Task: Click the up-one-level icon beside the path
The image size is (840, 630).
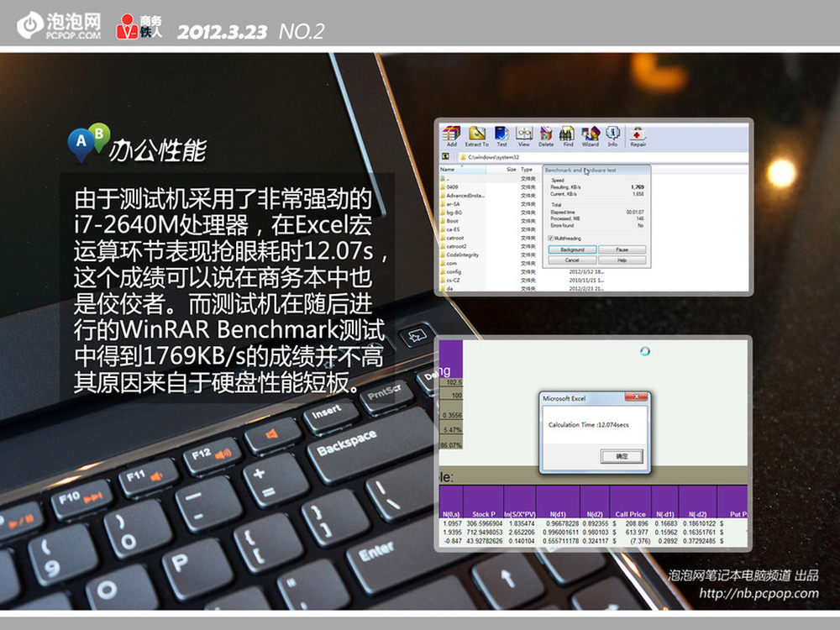Action: pyautogui.click(x=446, y=156)
